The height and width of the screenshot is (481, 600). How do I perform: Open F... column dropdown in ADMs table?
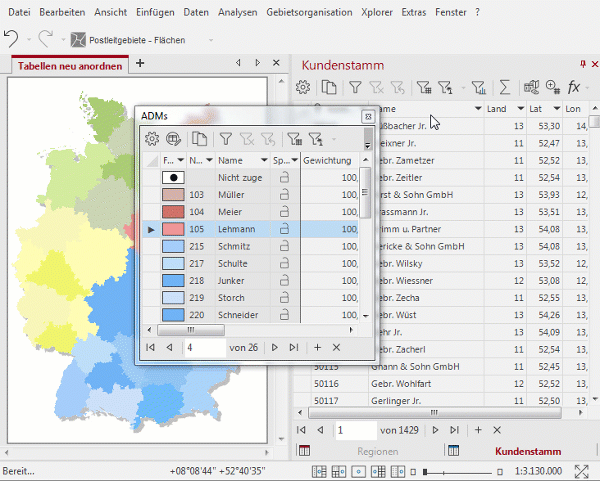[180, 160]
